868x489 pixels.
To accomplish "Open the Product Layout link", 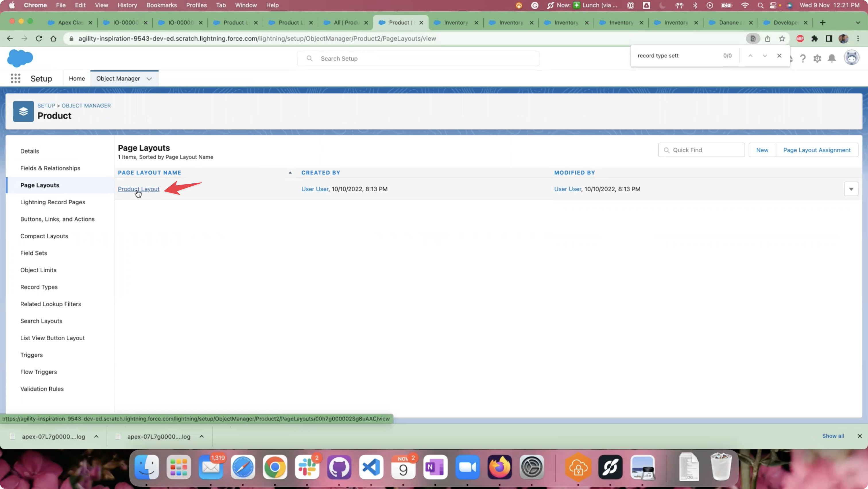I will tap(138, 189).
